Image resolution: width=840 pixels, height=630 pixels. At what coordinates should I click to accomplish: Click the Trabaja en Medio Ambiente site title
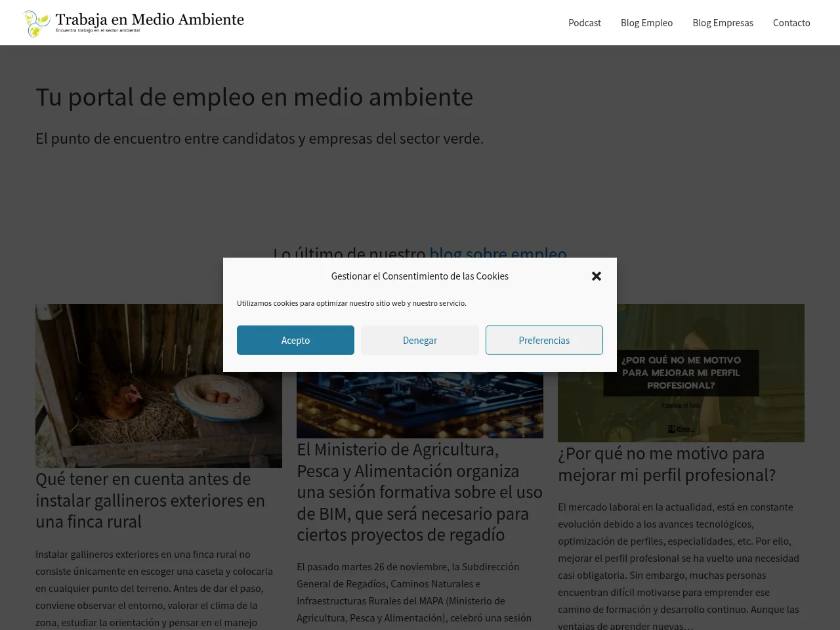point(150,20)
